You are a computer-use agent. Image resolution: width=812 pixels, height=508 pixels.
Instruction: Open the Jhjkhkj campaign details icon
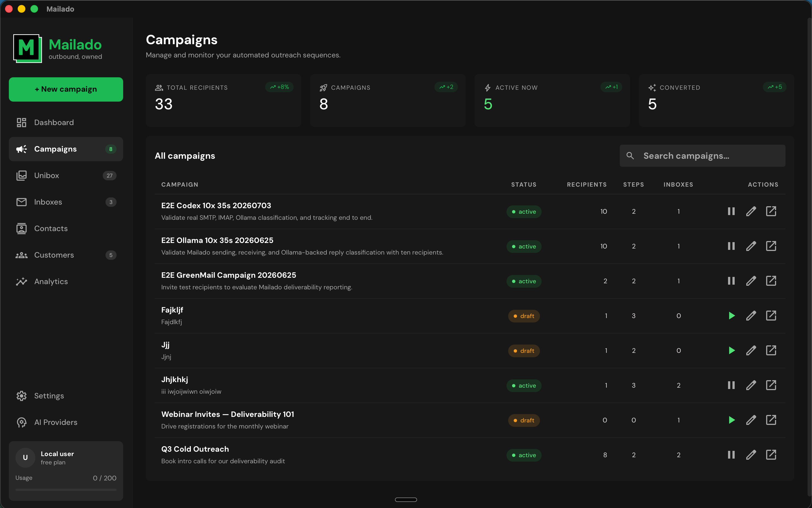click(x=771, y=385)
